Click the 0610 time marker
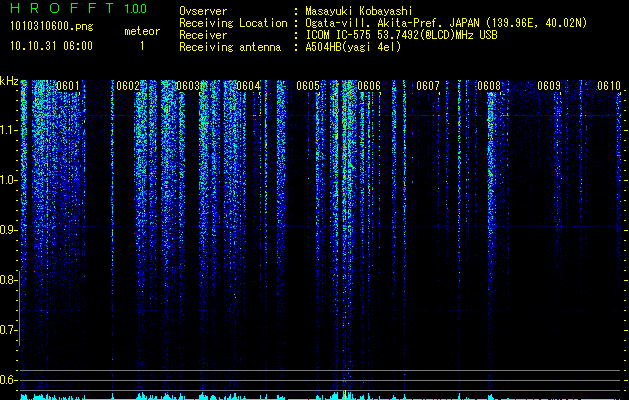Screen dimensions: 629x400 609,85
